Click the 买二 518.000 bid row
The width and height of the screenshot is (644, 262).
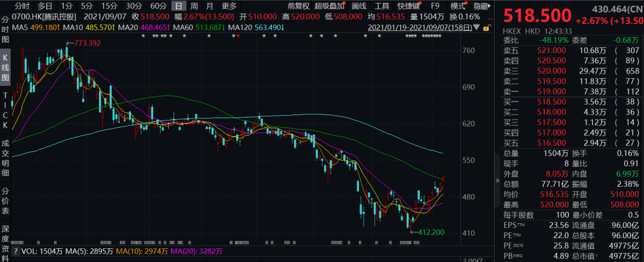point(572,112)
